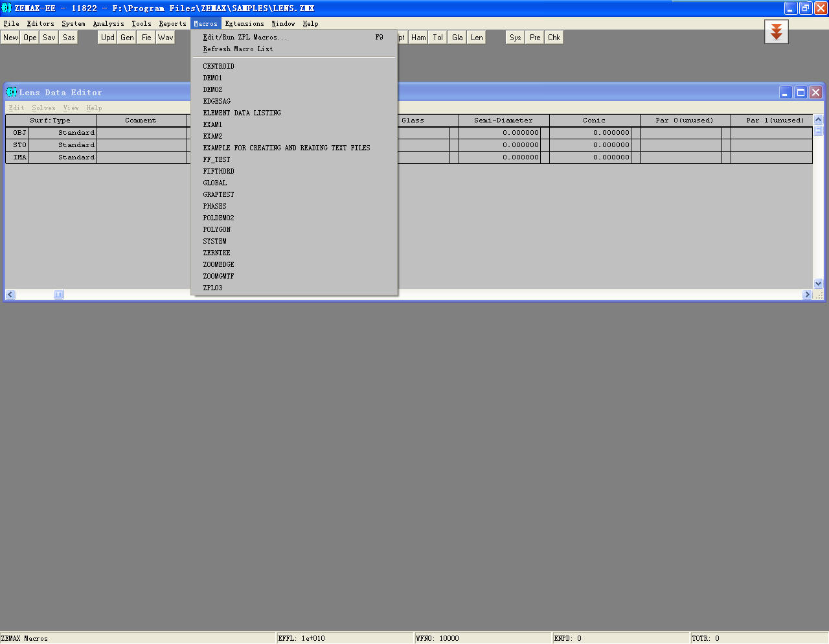Run the POLDEMO2 macro

pos(294,218)
